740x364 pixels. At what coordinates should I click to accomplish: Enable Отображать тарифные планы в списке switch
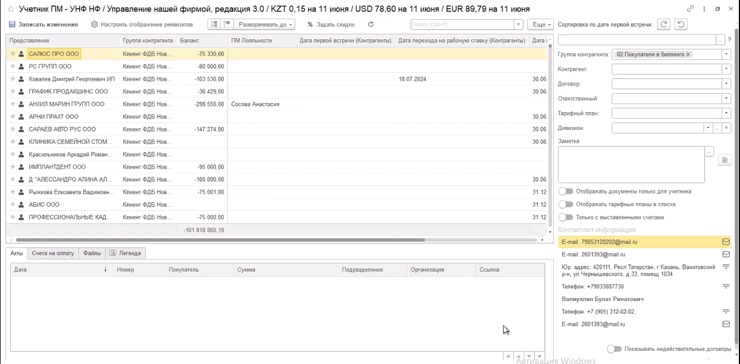point(565,204)
